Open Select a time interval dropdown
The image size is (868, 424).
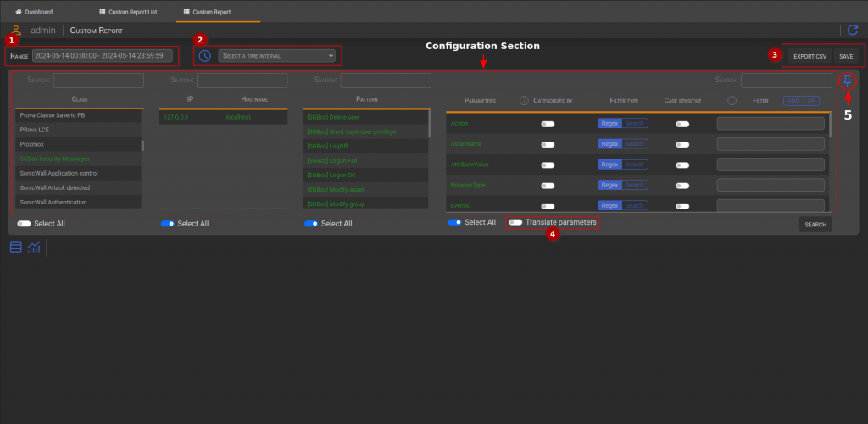277,56
